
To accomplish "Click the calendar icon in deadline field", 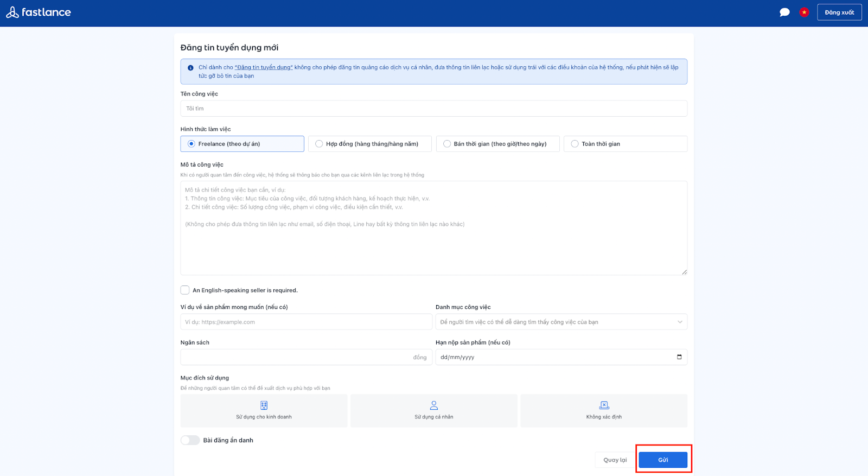I will pyautogui.click(x=679, y=357).
